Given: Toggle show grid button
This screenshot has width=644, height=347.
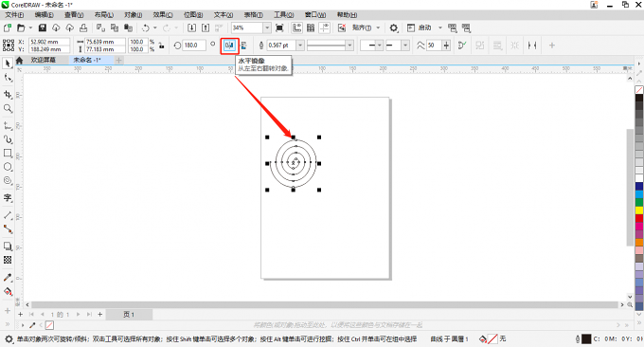Looking at the screenshot, I should coord(311,27).
